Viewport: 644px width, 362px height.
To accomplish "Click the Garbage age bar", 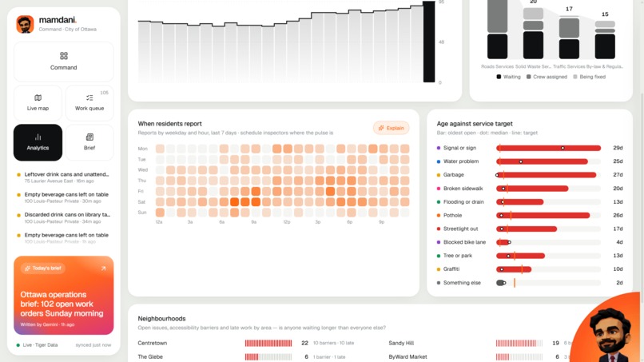I will [546, 175].
